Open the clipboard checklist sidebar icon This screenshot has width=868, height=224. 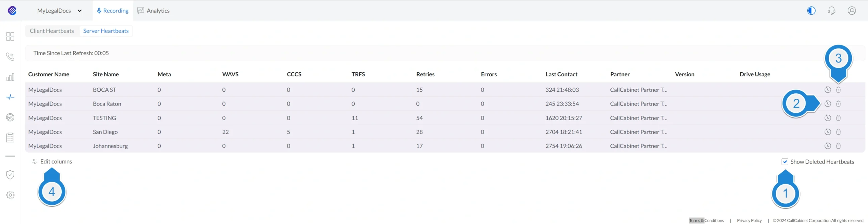pos(10,137)
